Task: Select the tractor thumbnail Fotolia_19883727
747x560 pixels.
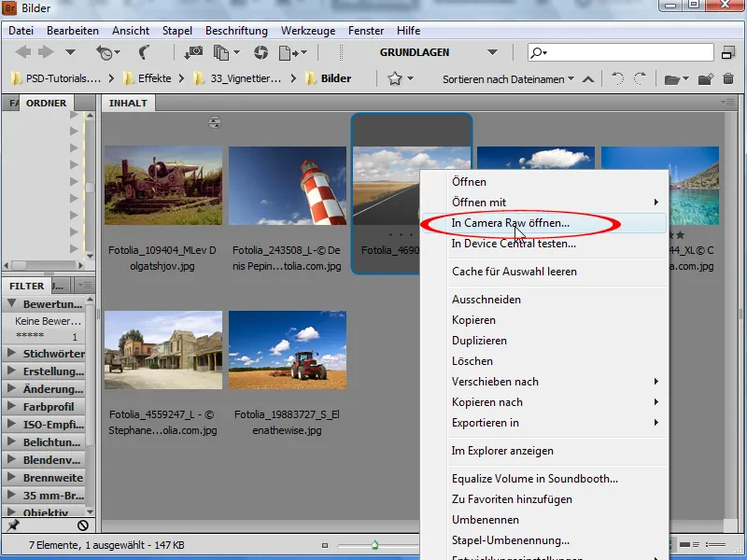Action: pyautogui.click(x=288, y=350)
